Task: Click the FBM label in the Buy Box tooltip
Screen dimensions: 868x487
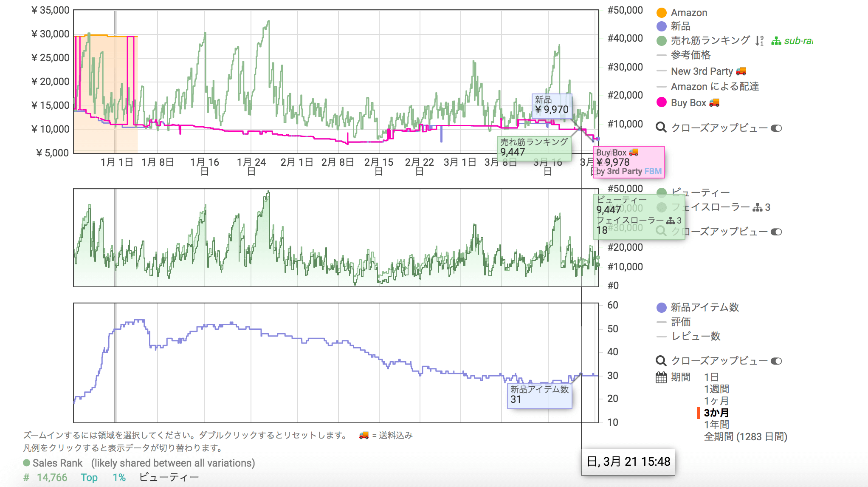Action: (653, 171)
